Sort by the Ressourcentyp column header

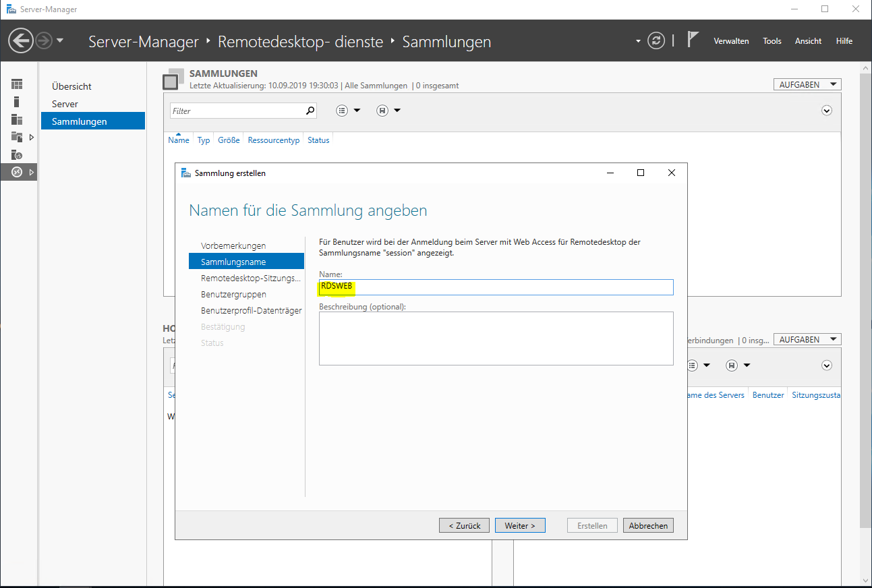[274, 140]
